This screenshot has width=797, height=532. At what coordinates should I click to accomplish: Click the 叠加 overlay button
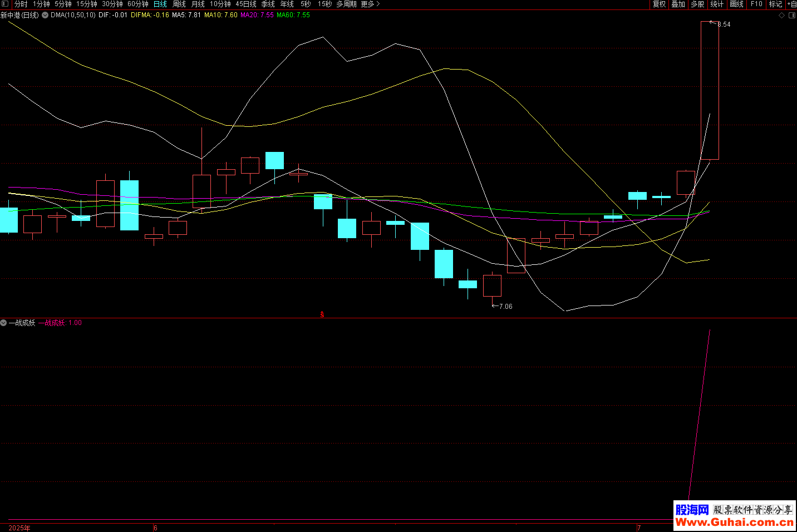click(678, 4)
